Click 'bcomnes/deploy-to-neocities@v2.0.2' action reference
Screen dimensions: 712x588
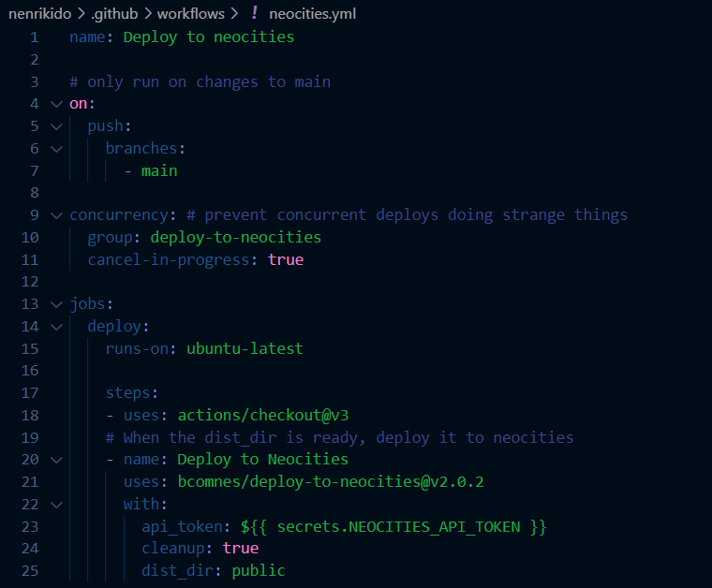pyautogui.click(x=331, y=482)
